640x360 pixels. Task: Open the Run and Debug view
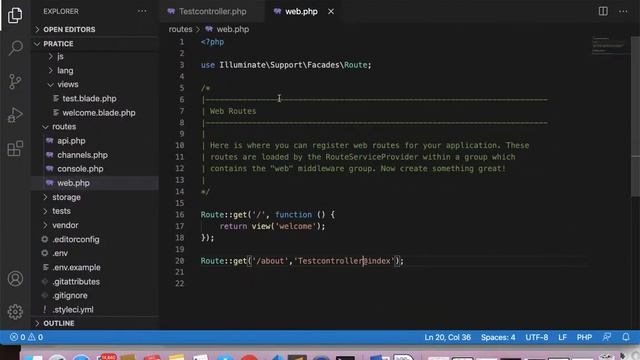tap(15, 115)
